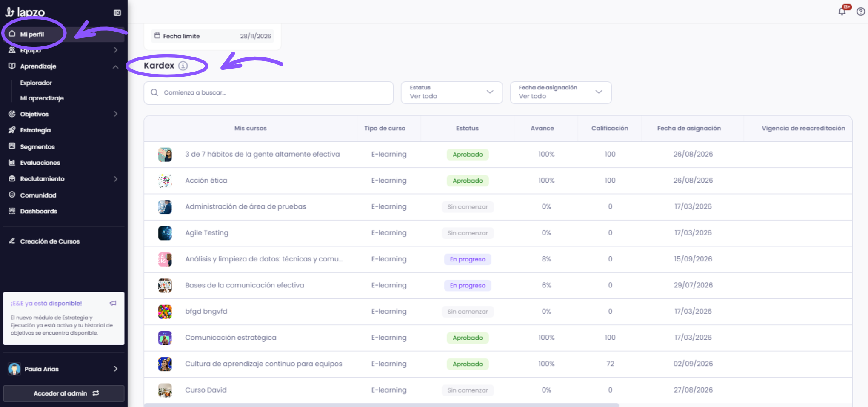Open the Fecha de asignación filter dropdown
Viewport: 868px width, 407px height.
coord(560,92)
